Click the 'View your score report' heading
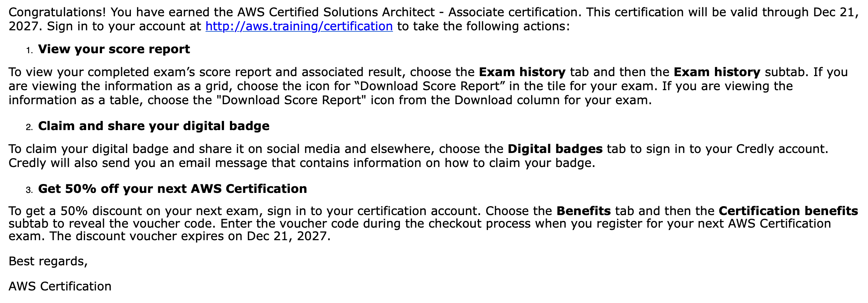The image size is (868, 303). point(114,49)
